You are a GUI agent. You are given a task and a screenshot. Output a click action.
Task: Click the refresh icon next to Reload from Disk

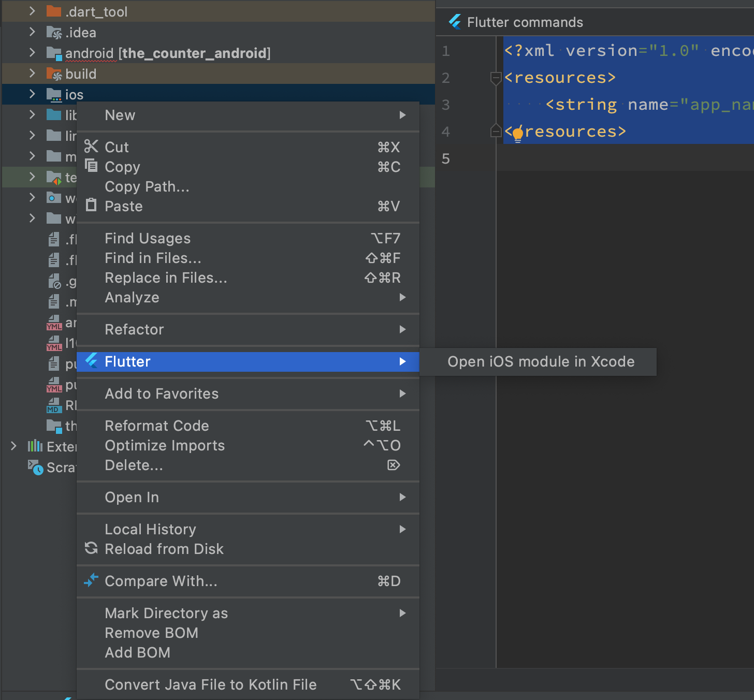coord(91,548)
